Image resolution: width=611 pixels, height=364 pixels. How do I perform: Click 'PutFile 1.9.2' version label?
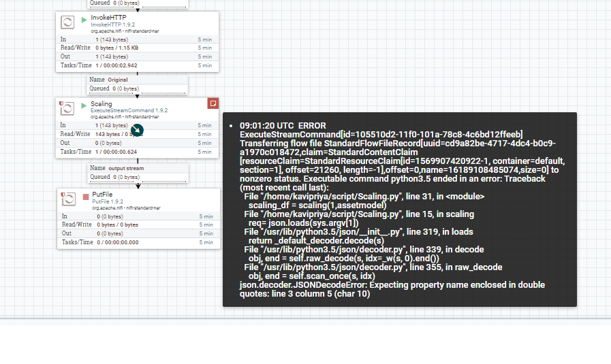(108, 201)
